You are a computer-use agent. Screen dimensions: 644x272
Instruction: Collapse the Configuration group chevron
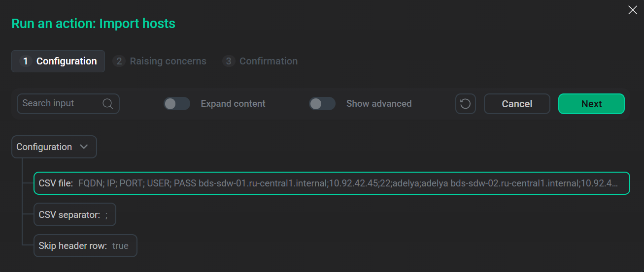point(84,147)
